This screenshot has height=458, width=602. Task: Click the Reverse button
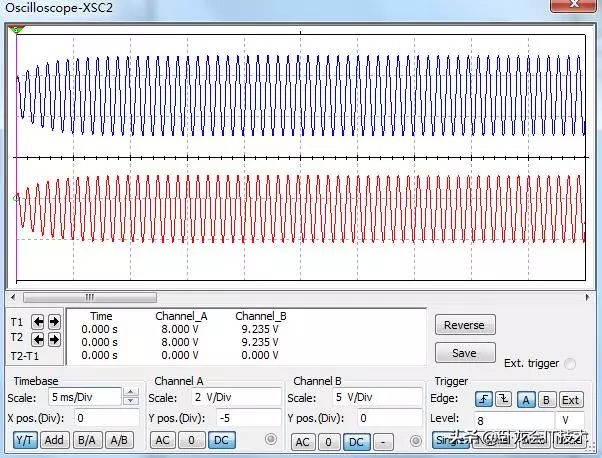[465, 325]
